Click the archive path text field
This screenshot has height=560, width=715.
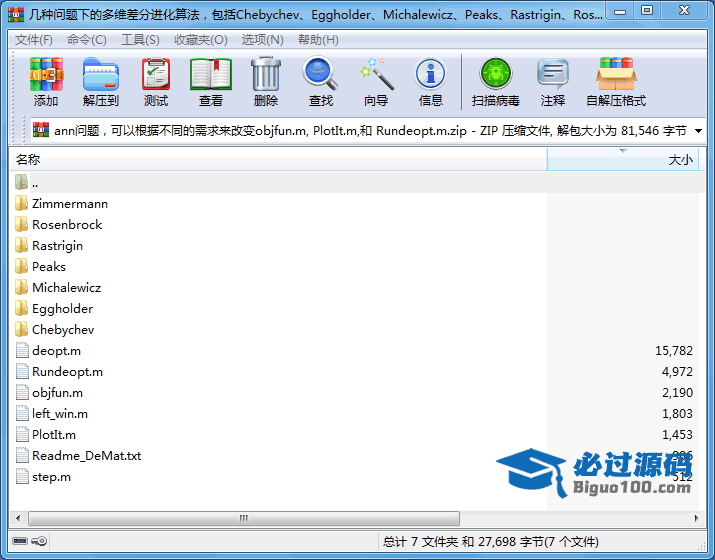[x=370, y=131]
